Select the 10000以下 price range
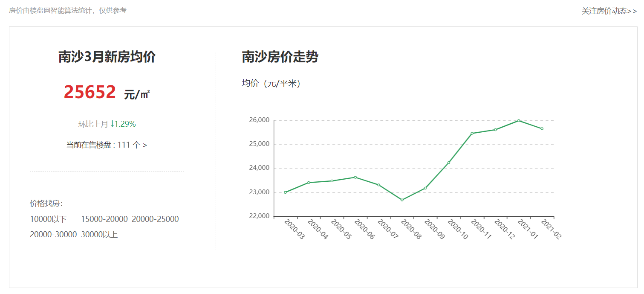The image size is (644, 294). (x=48, y=219)
